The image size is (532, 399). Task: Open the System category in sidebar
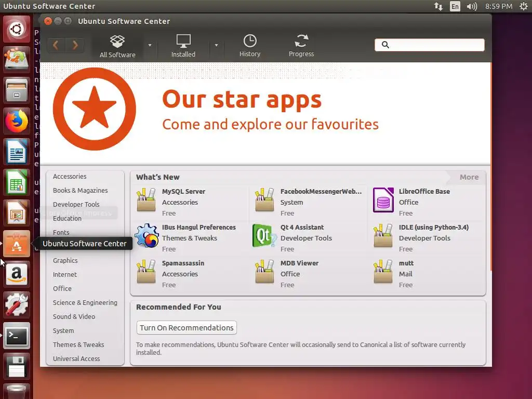[x=63, y=330]
